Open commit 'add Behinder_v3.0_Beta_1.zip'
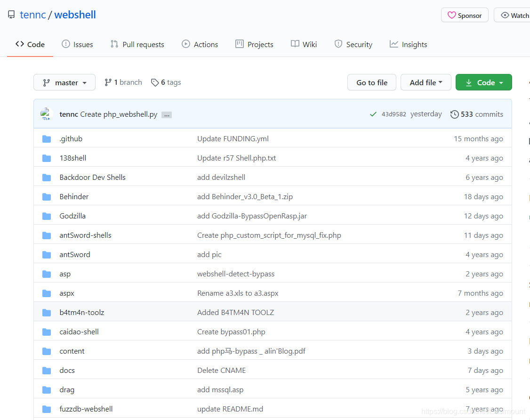Viewport: 530px width, 420px height. coord(245,196)
